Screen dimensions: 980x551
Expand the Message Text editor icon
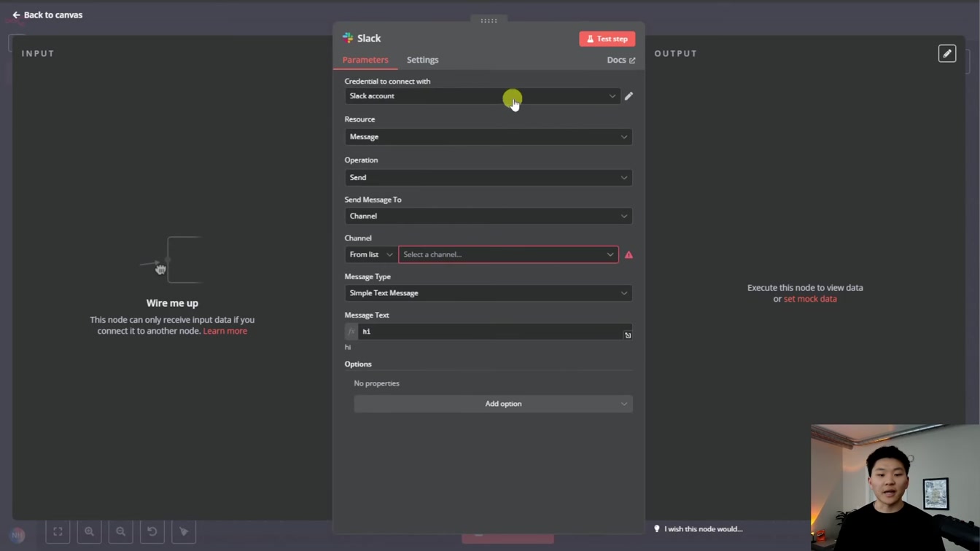point(628,335)
